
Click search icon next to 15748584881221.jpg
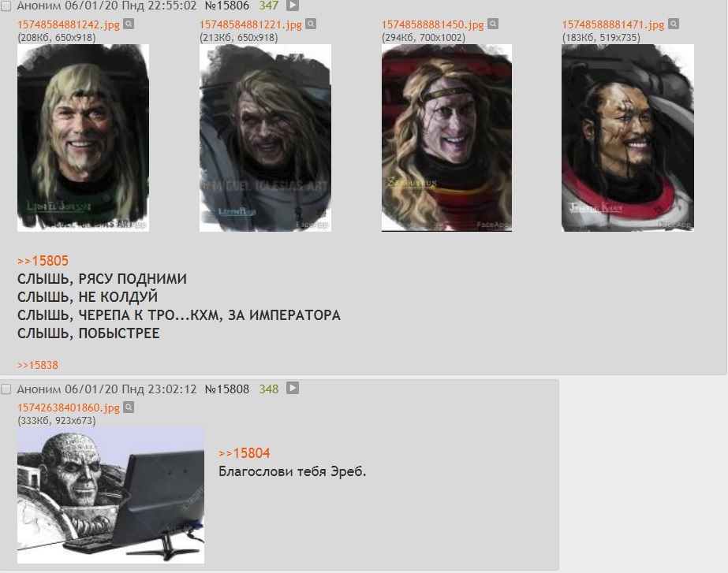(311, 24)
